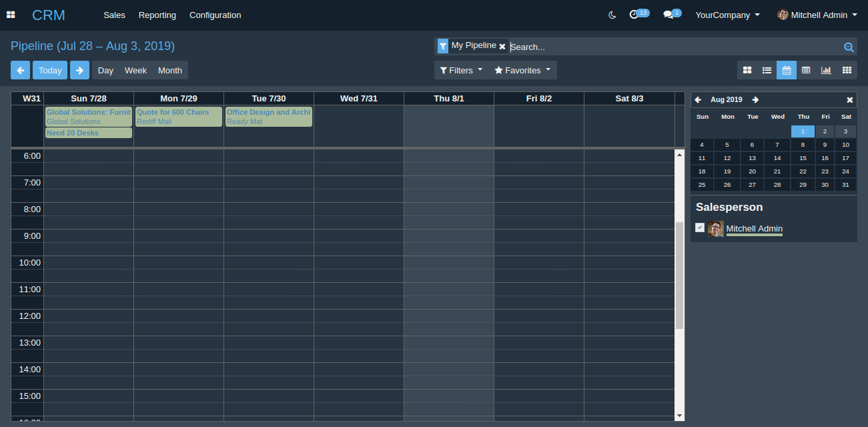Image resolution: width=868 pixels, height=427 pixels.
Task: Click the calendar's vertical scrollbar thumb
Action: click(679, 275)
